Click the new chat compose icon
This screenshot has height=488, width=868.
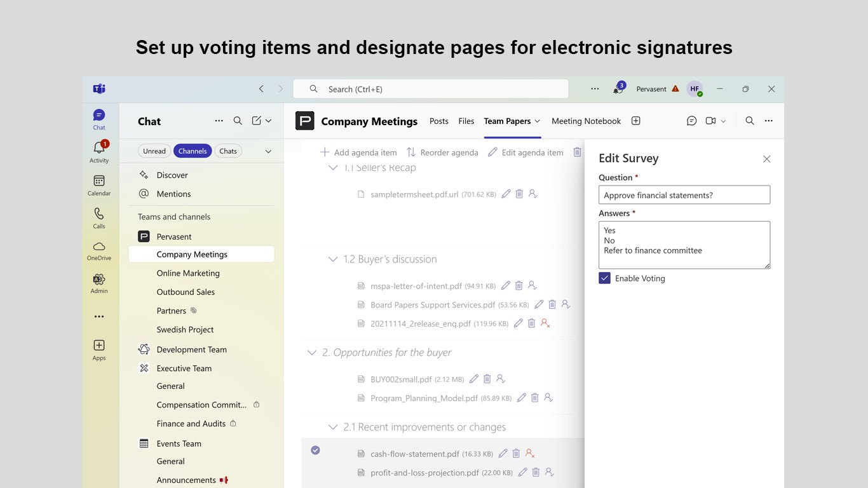(x=256, y=121)
